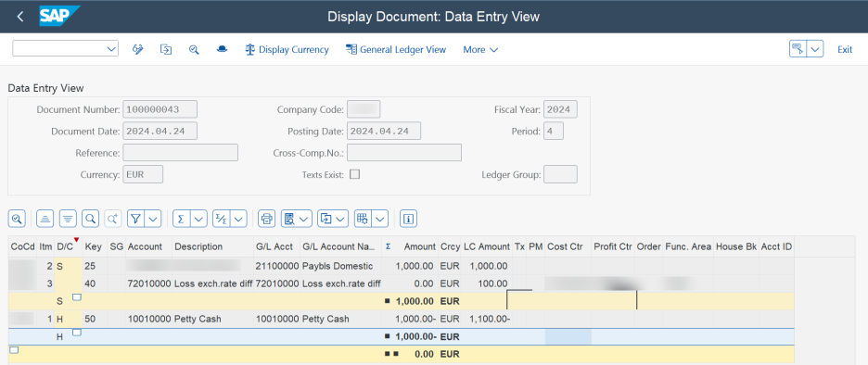This screenshot has width=868, height=365.
Task: Expand the Subtotals options dropdown
Action: click(238, 219)
